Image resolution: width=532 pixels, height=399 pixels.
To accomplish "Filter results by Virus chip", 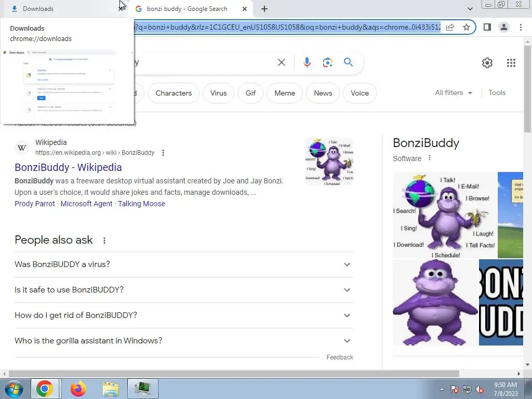I will (x=219, y=93).
